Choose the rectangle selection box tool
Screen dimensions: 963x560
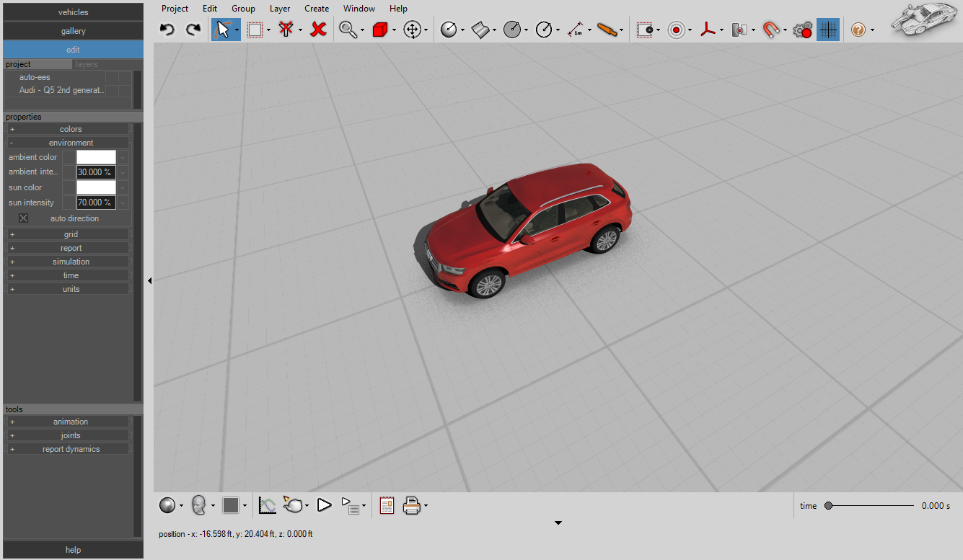255,30
